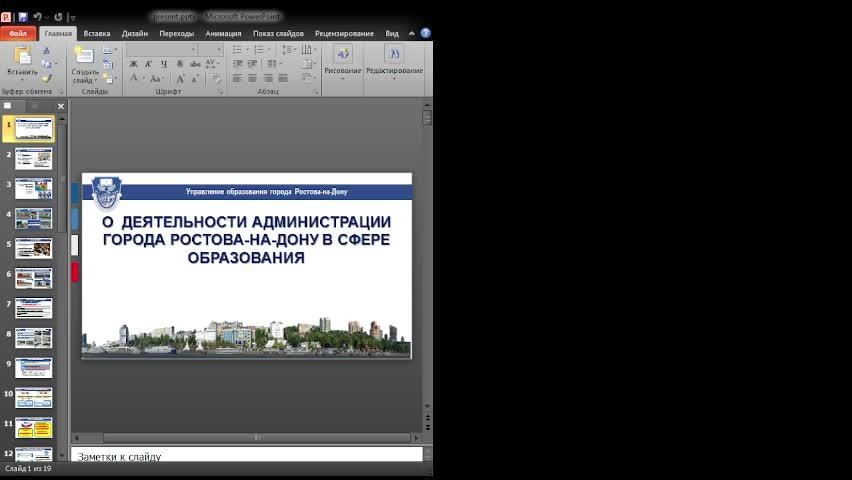The image size is (852, 480).
Task: Open the Drawing (Рисование) group icon
Action: click(343, 56)
